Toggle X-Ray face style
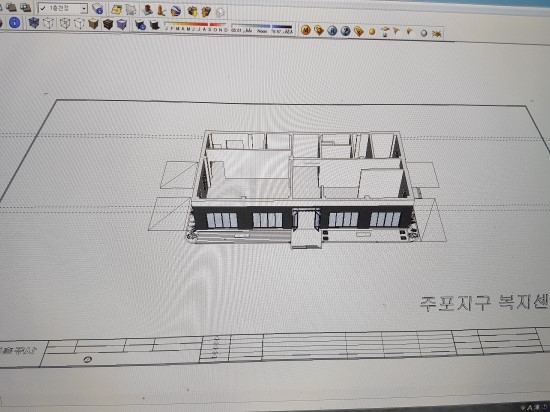 pyautogui.click(x=34, y=23)
